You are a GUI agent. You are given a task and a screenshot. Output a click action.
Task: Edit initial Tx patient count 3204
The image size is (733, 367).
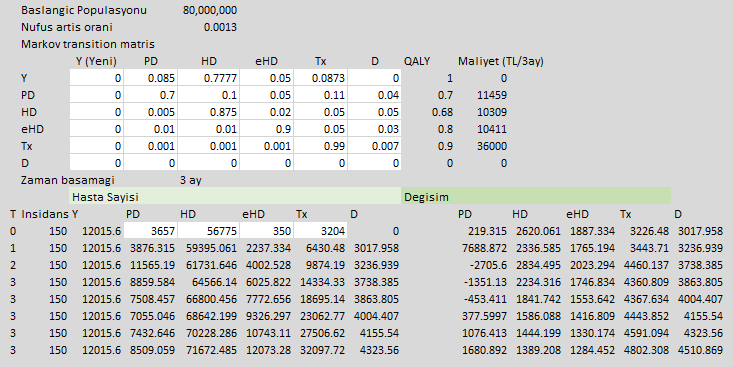[320, 231]
